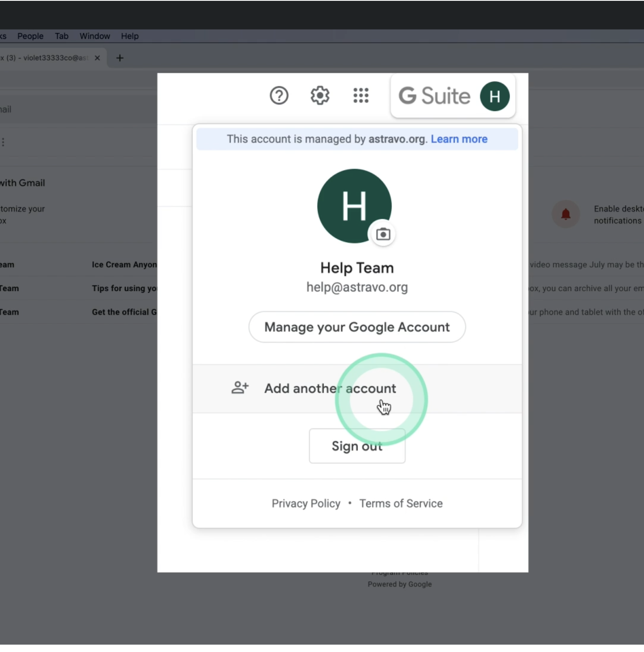Click the add-person icon beside Add another account
Image resolution: width=644 pixels, height=652 pixels.
240,387
